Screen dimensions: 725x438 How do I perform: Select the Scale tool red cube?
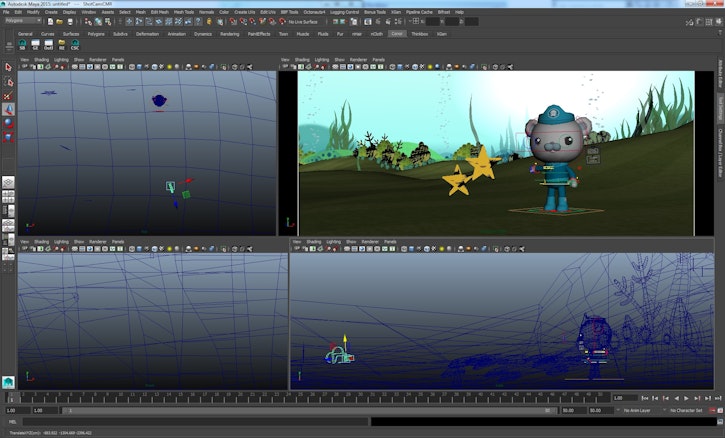[x=8, y=136]
